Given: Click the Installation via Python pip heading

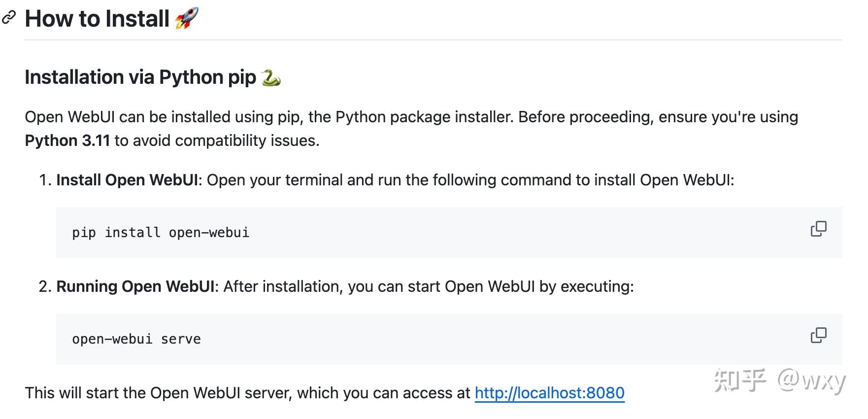Looking at the screenshot, I should (140, 77).
